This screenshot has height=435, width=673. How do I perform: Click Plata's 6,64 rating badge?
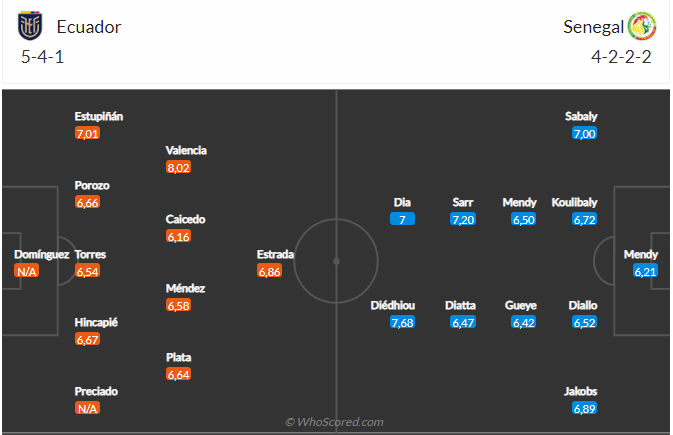(x=178, y=374)
